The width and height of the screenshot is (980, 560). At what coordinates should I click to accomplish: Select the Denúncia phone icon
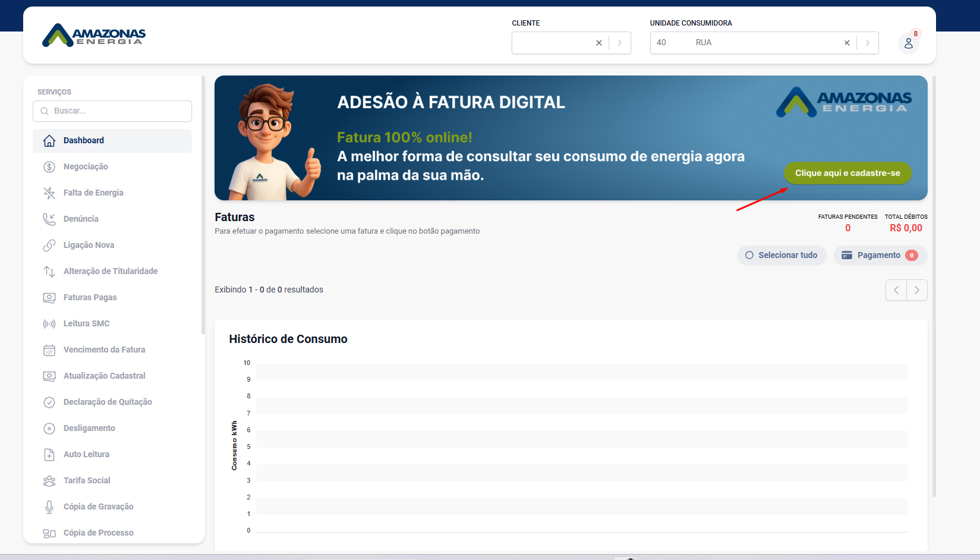pos(49,219)
